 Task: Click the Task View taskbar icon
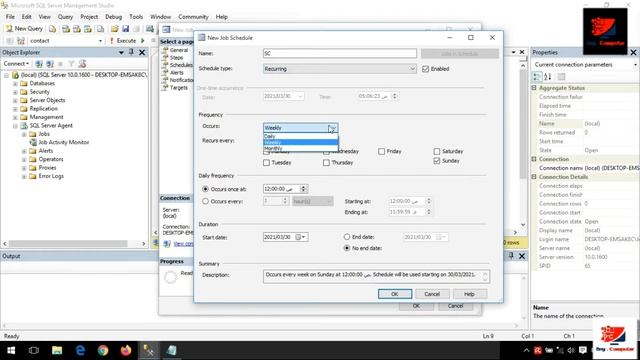[x=34, y=351]
